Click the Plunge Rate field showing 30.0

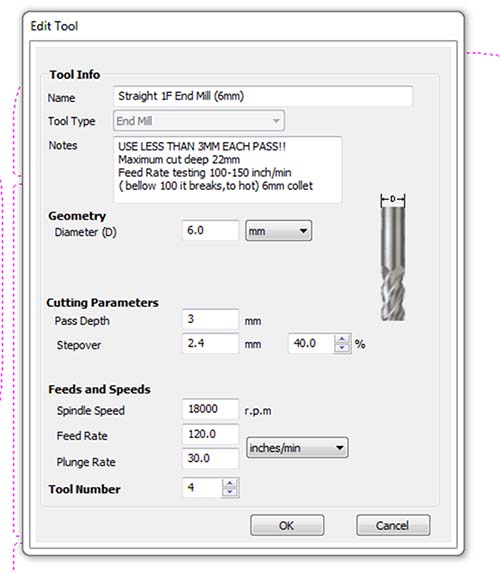[x=211, y=458]
